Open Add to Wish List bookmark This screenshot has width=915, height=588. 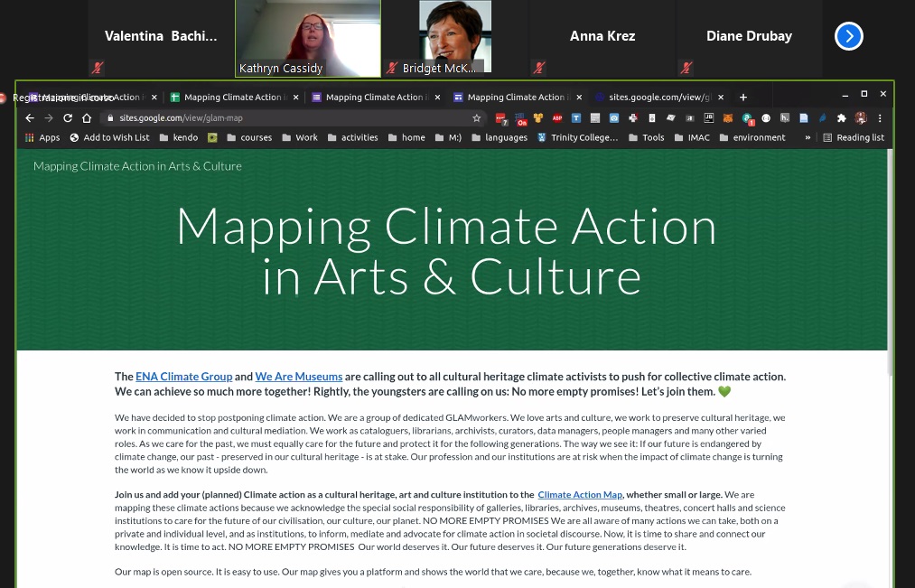[x=109, y=137]
